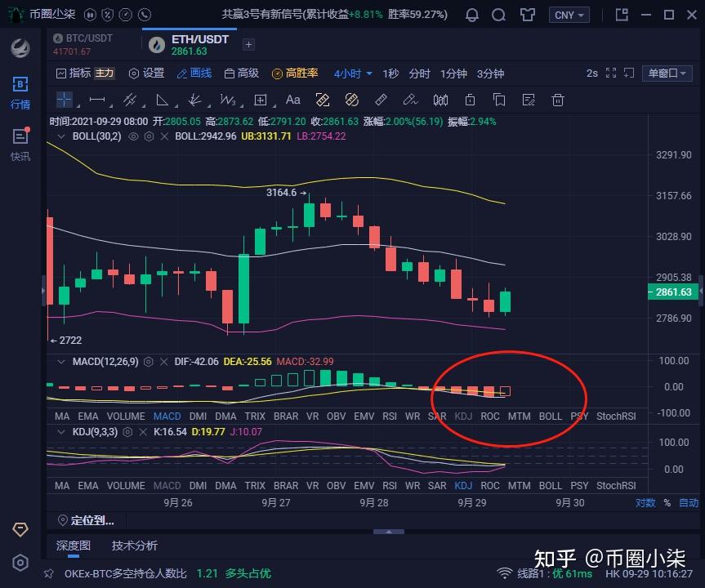705x588 pixels.
Task: Toggle fullscreen chart icon
Action: (610, 73)
